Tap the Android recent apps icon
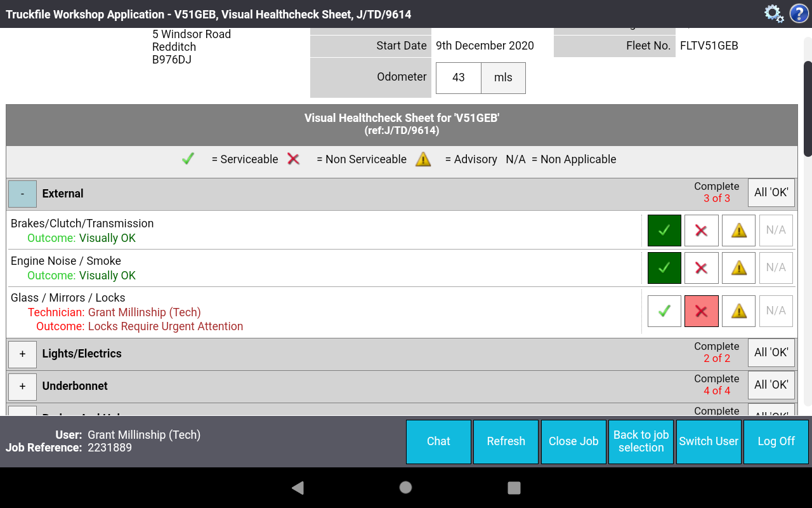Screen dimensions: 812x508 [514, 488]
